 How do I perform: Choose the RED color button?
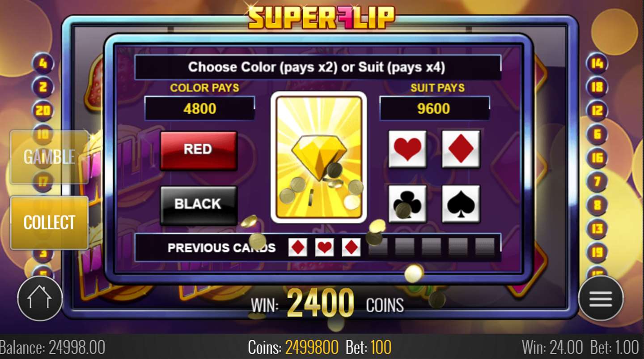(x=199, y=150)
